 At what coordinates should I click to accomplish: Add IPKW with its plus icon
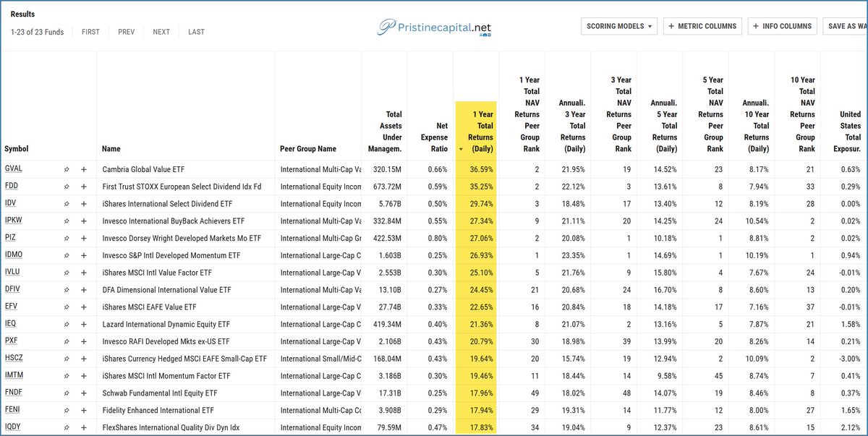point(84,221)
